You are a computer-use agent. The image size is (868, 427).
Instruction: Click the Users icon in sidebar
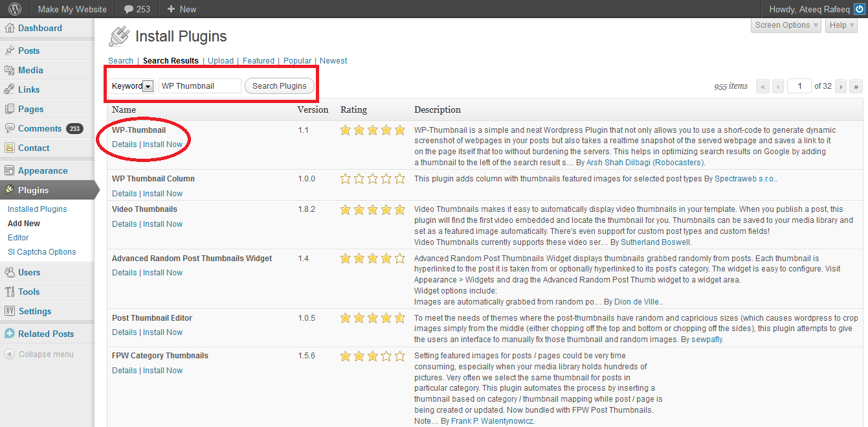click(x=10, y=273)
